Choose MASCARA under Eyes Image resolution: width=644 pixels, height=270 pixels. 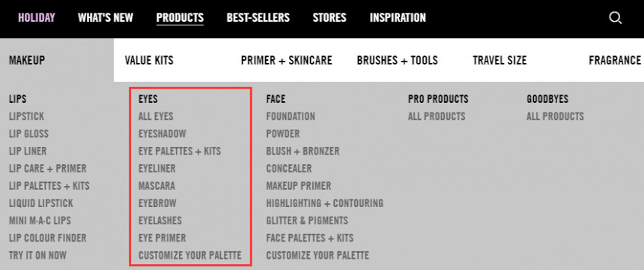coord(157,186)
